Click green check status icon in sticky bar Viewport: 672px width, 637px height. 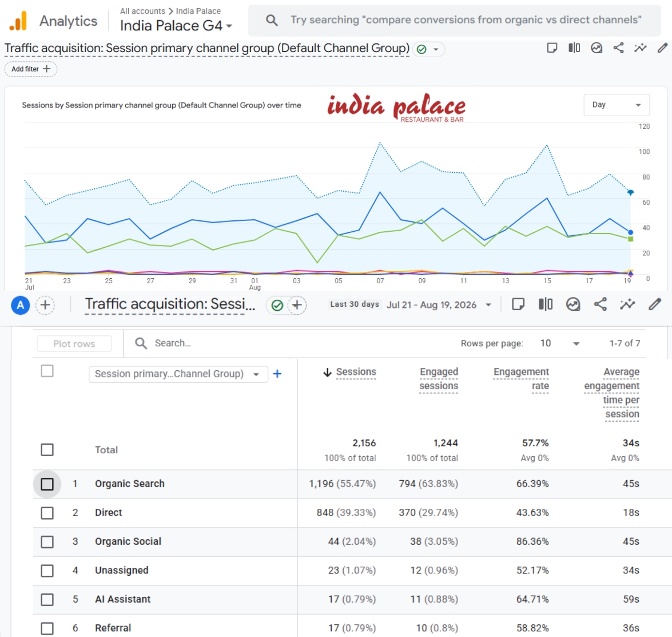pyautogui.click(x=277, y=306)
